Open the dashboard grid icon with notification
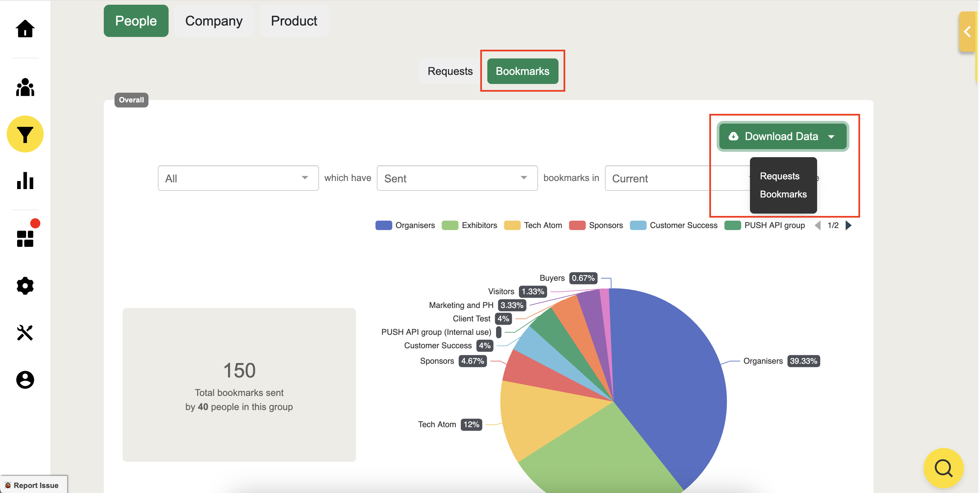This screenshot has width=980, height=493. pos(25,238)
